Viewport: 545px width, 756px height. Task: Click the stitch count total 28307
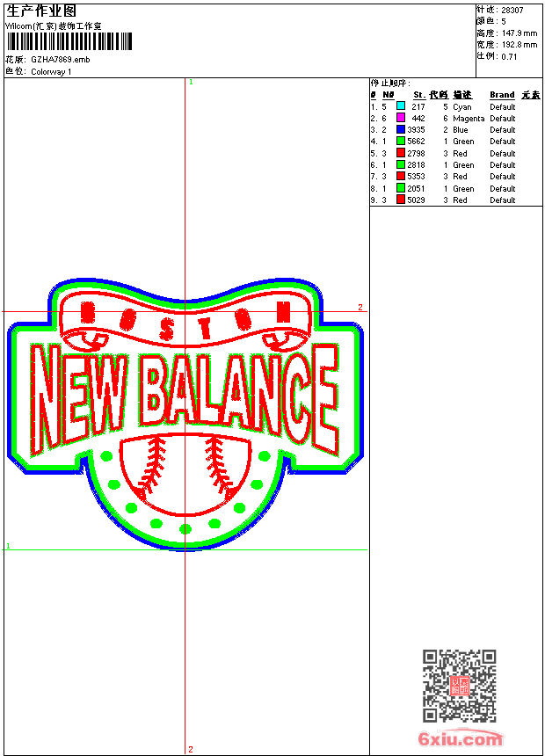click(x=512, y=11)
